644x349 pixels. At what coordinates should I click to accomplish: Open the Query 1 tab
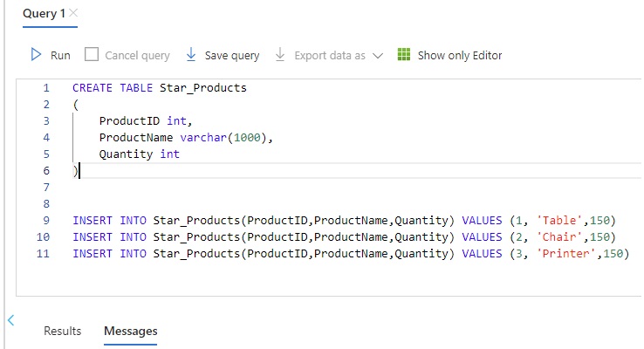44,14
